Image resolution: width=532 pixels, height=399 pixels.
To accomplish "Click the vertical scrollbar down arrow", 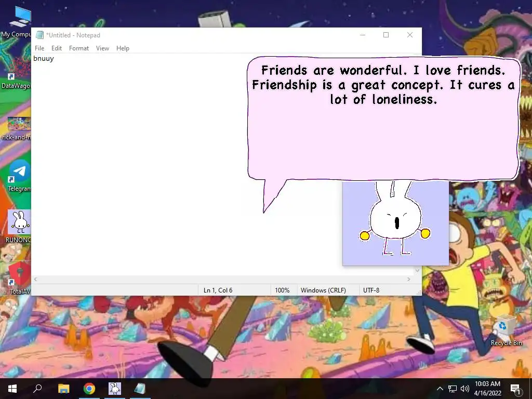I will coord(418,270).
